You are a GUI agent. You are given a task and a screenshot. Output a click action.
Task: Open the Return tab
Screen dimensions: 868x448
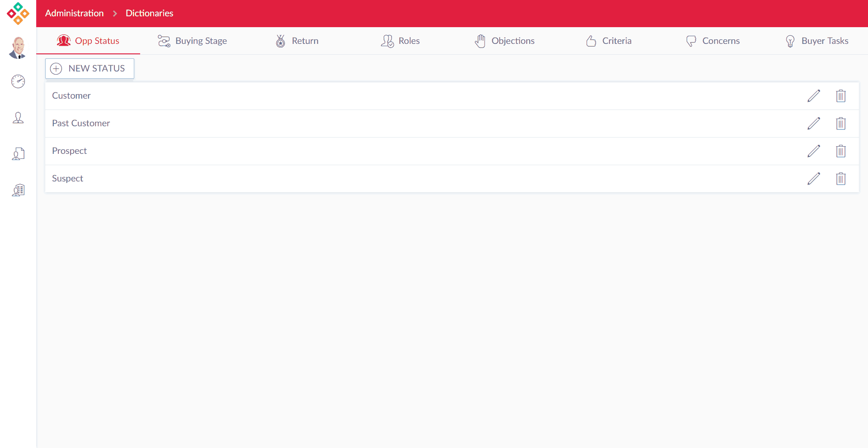point(297,41)
